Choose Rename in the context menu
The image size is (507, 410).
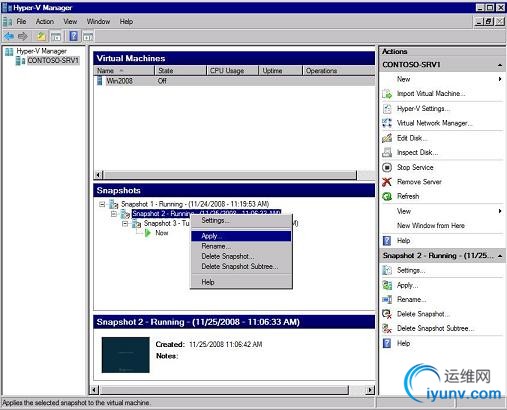[x=241, y=246]
